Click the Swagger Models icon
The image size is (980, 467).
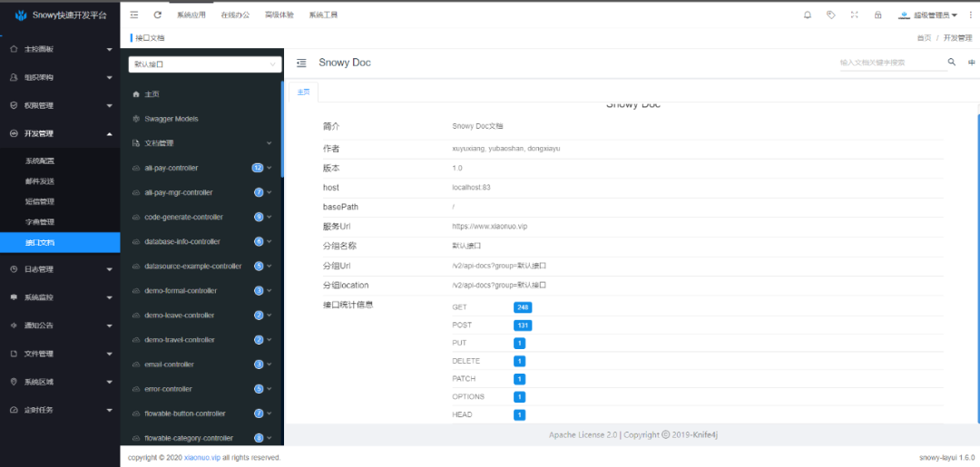pos(135,119)
